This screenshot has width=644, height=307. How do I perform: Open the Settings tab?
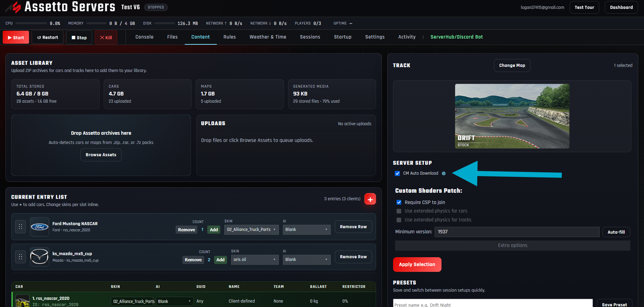375,37
